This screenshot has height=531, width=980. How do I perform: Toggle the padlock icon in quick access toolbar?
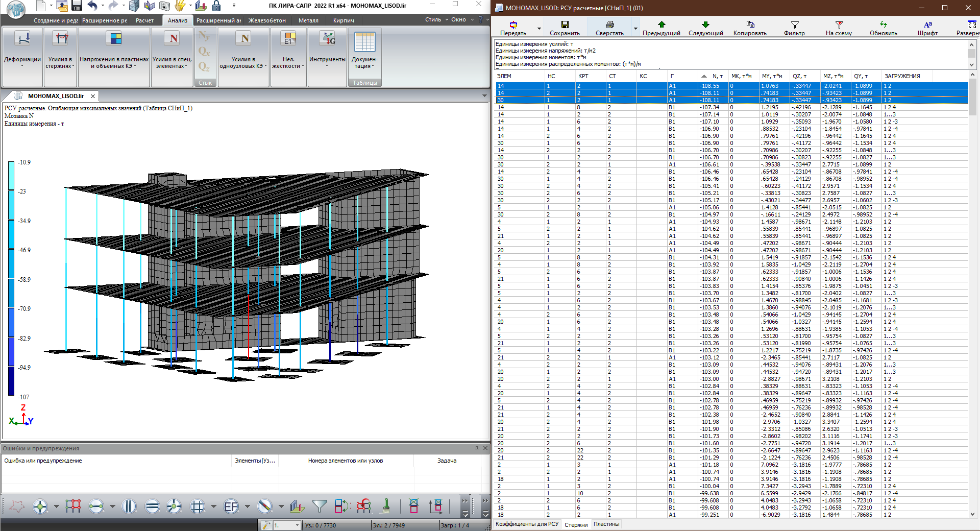pyautogui.click(x=216, y=6)
